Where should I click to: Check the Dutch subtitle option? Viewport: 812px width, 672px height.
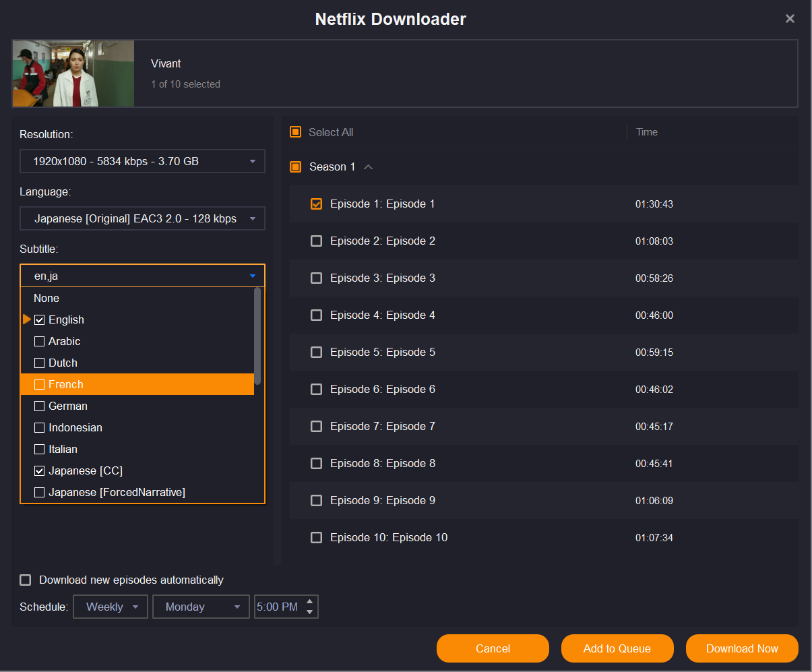(x=39, y=363)
